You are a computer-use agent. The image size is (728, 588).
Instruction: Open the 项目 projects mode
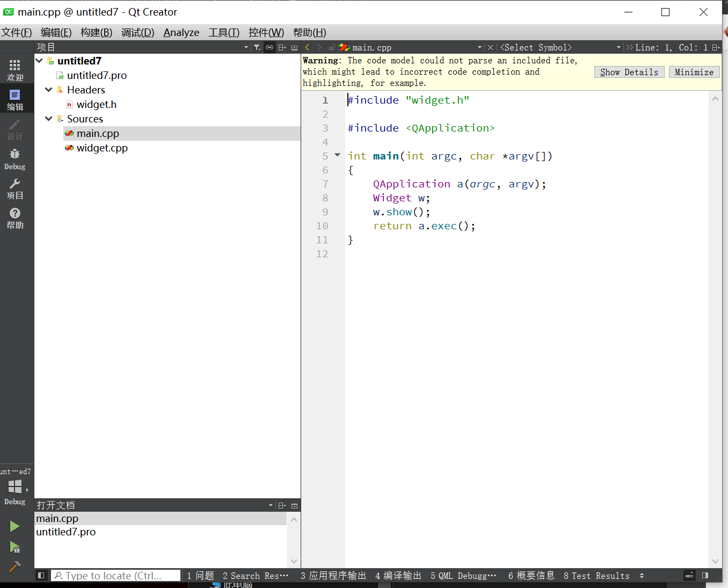click(x=15, y=189)
